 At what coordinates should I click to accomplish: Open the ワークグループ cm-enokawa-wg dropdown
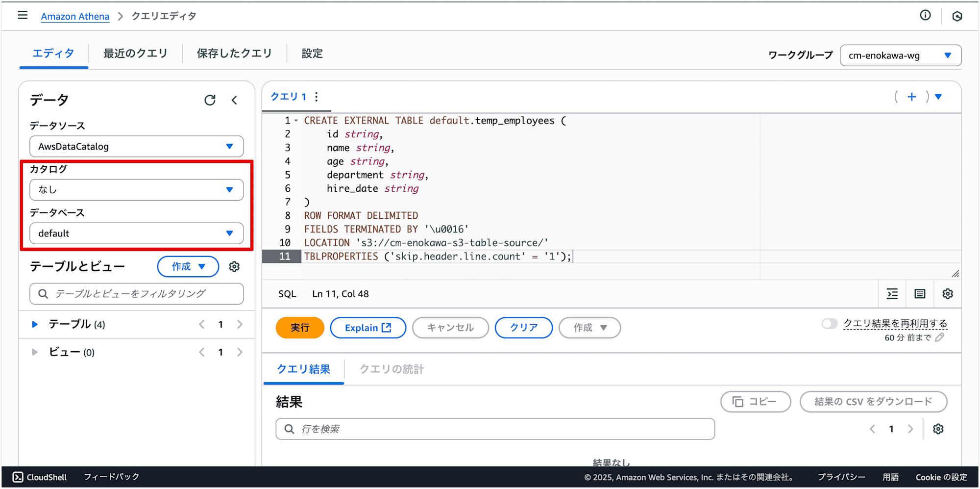(901, 55)
